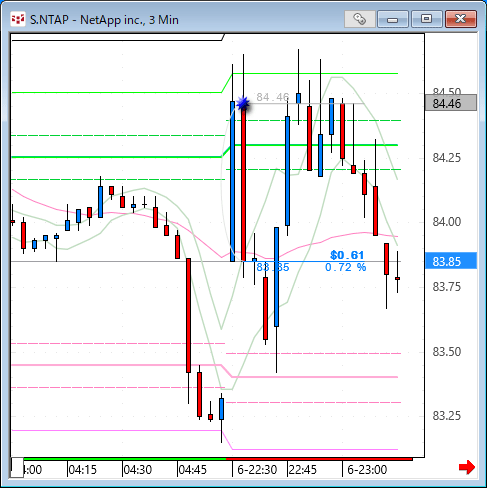This screenshot has width=487, height=488.
Task: Click the 04:45 time axis label
Action: [x=193, y=470]
